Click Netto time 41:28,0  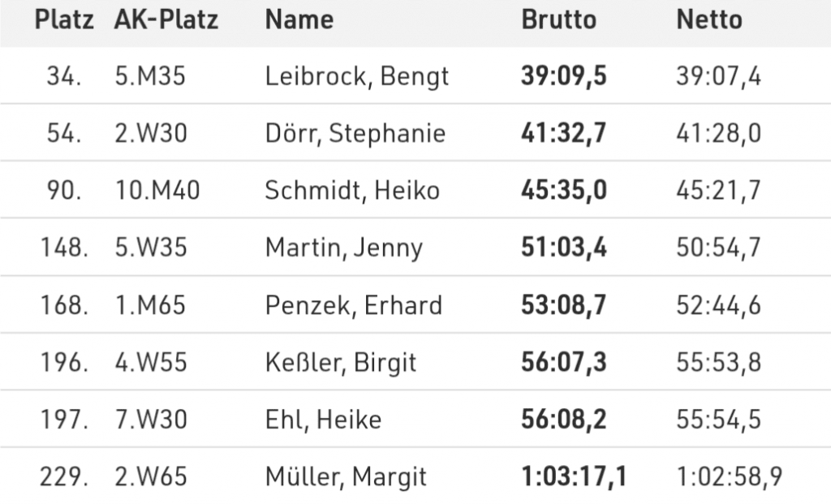click(718, 133)
